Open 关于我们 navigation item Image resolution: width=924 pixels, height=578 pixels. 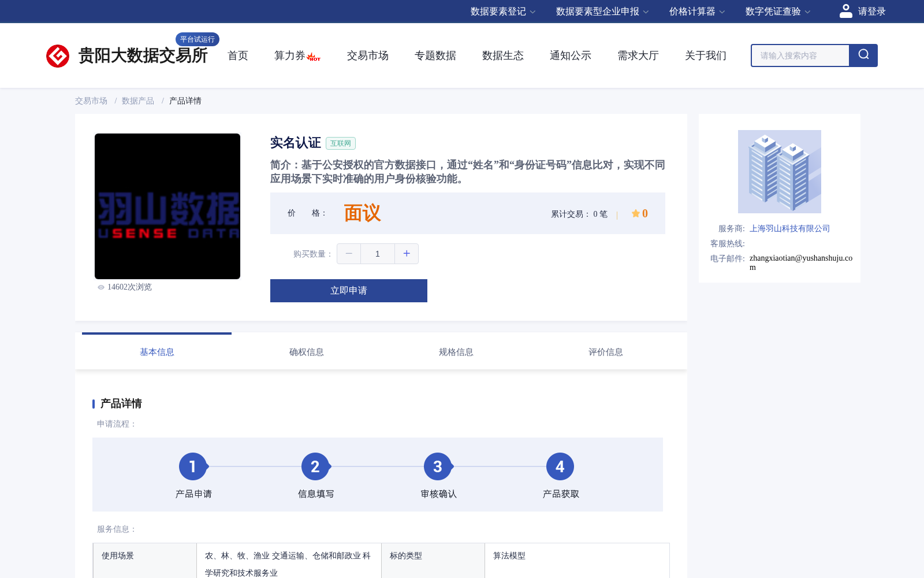pos(706,55)
